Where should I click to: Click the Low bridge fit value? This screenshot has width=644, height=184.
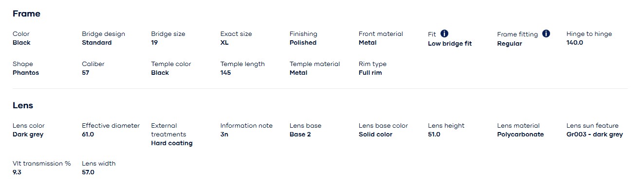coord(450,44)
